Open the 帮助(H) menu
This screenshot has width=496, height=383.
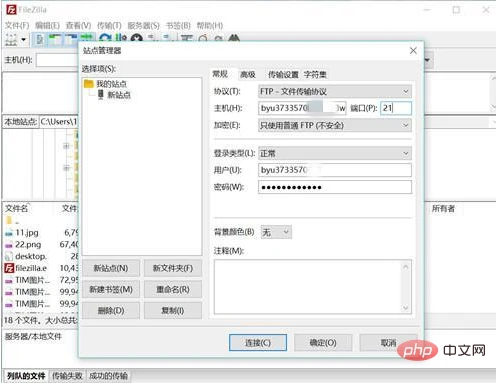coord(210,25)
